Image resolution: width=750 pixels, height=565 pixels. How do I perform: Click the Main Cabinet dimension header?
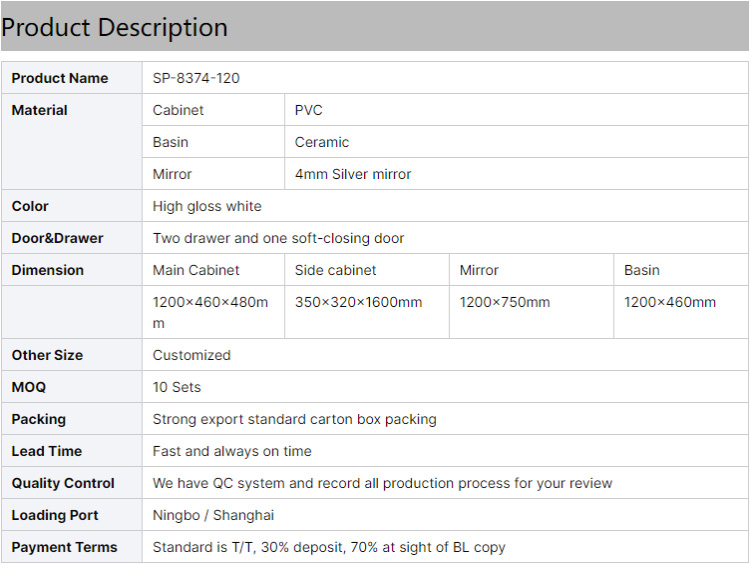(x=196, y=270)
